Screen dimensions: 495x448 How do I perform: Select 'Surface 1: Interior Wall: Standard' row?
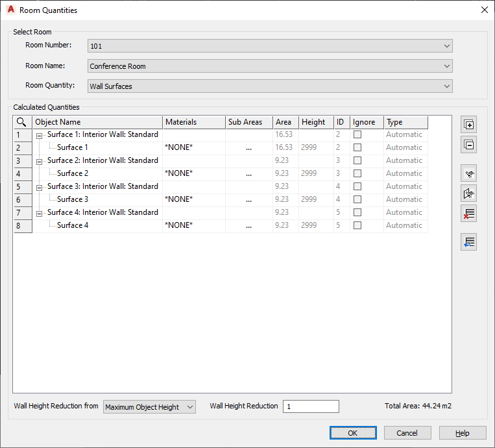pyautogui.click(x=103, y=134)
